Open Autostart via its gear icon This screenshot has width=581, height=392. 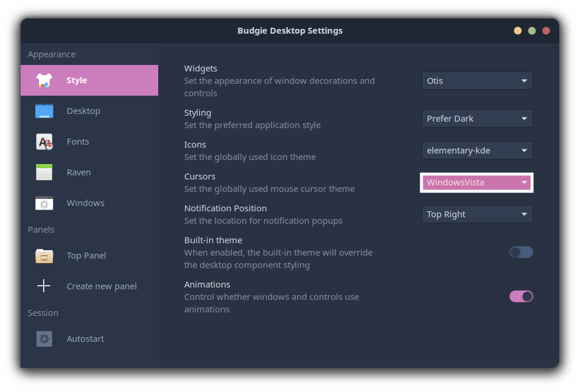[44, 338]
